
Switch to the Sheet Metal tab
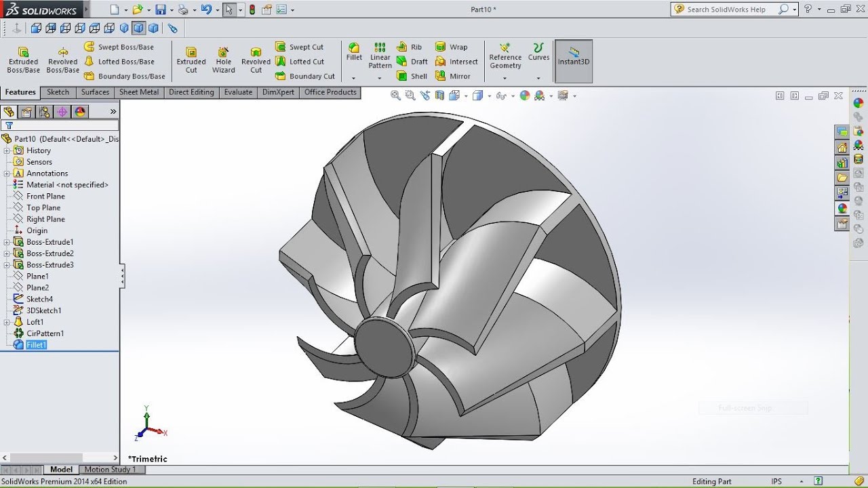[139, 92]
